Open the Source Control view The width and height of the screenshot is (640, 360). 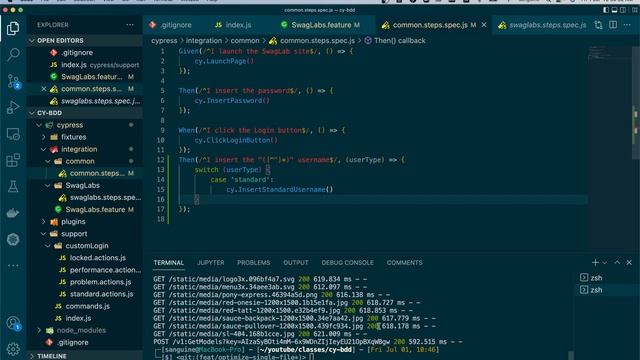click(13, 81)
